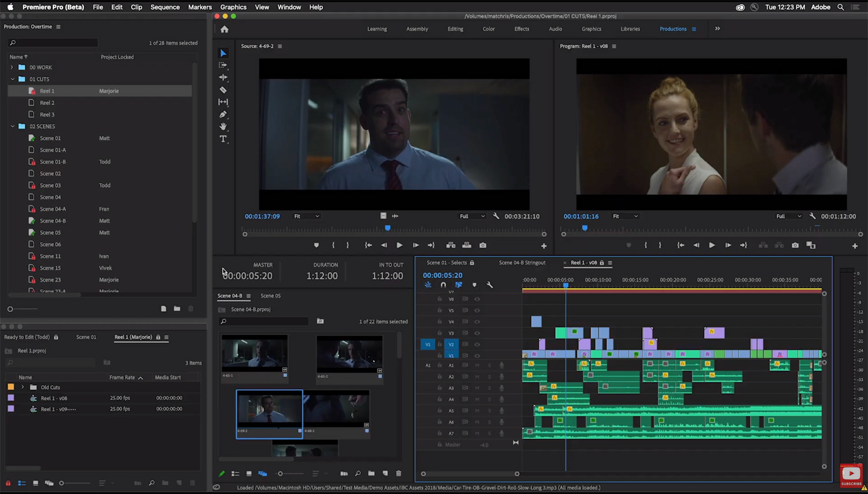Image resolution: width=868 pixels, height=494 pixels.
Task: Open timeline wrench display settings
Action: click(490, 285)
